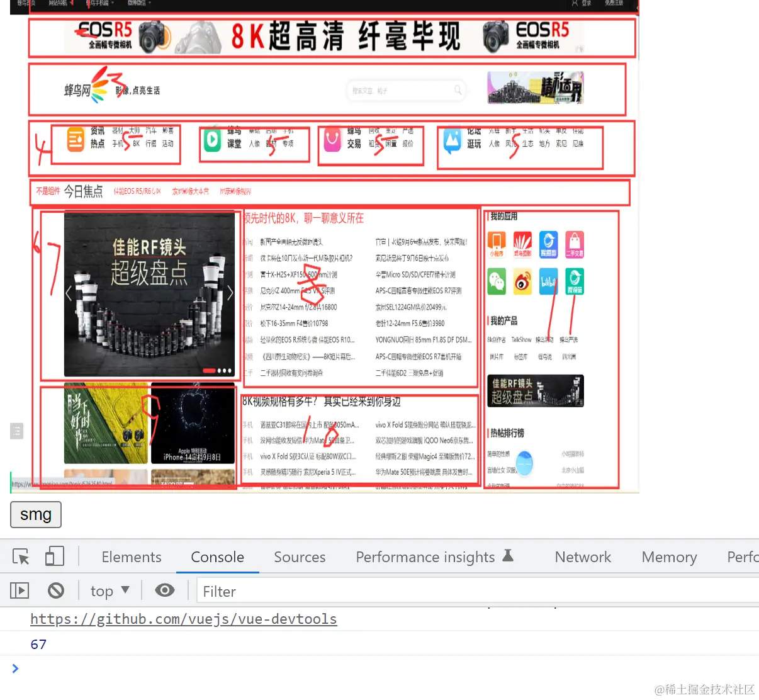The image size is (759, 700).
Task: Open the Sources tab
Action: point(300,557)
